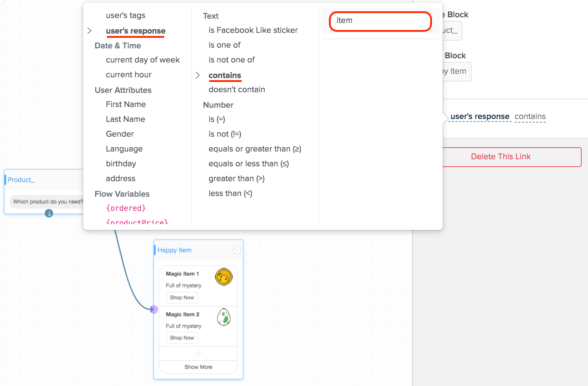Click the Happy Item block options circle icon
Image resolution: width=588 pixels, height=386 pixels.
[x=237, y=250]
